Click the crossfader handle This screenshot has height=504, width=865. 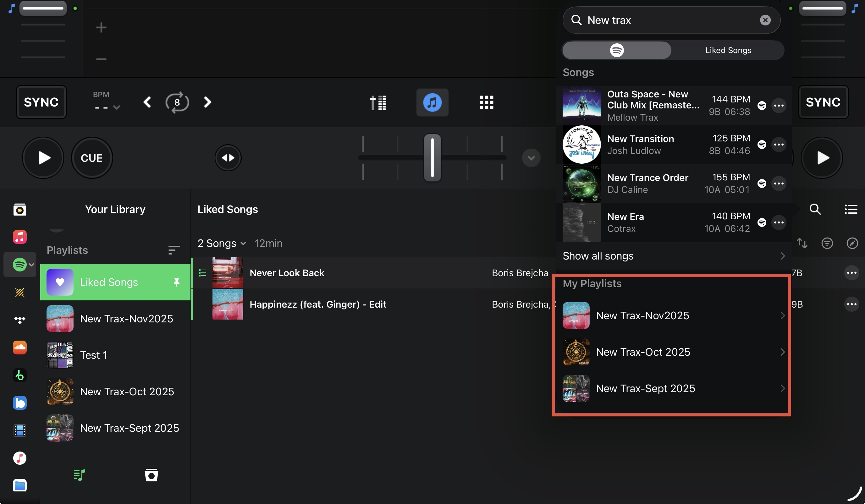[432, 158]
